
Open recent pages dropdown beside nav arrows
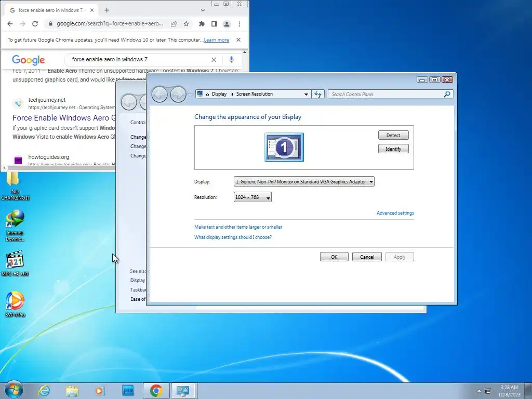[190, 95]
